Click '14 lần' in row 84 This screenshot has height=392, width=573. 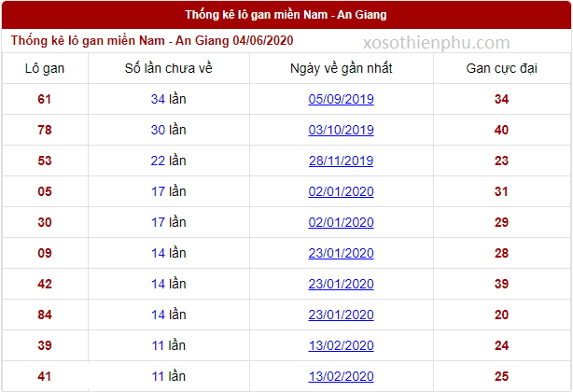(x=169, y=315)
